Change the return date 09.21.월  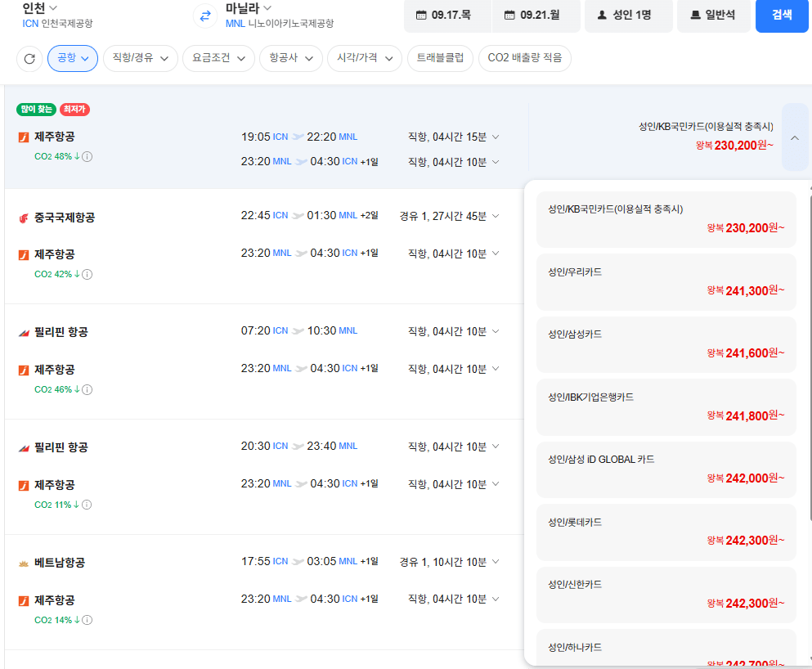click(x=536, y=16)
